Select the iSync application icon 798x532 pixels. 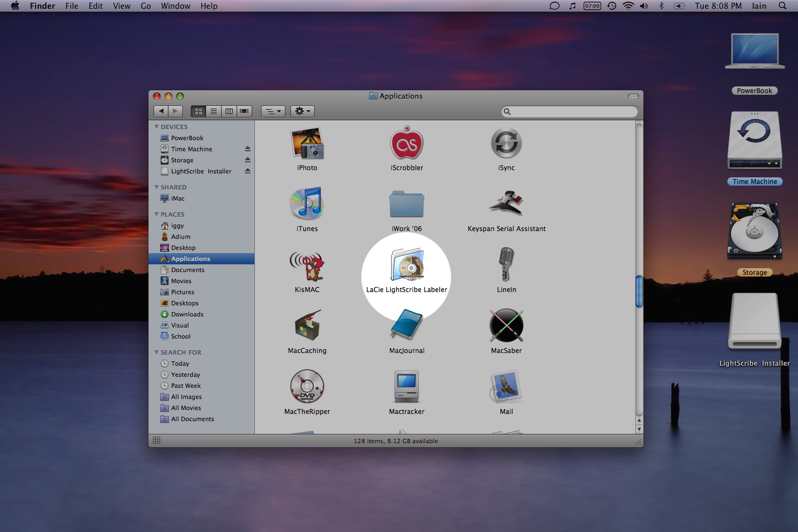[507, 144]
